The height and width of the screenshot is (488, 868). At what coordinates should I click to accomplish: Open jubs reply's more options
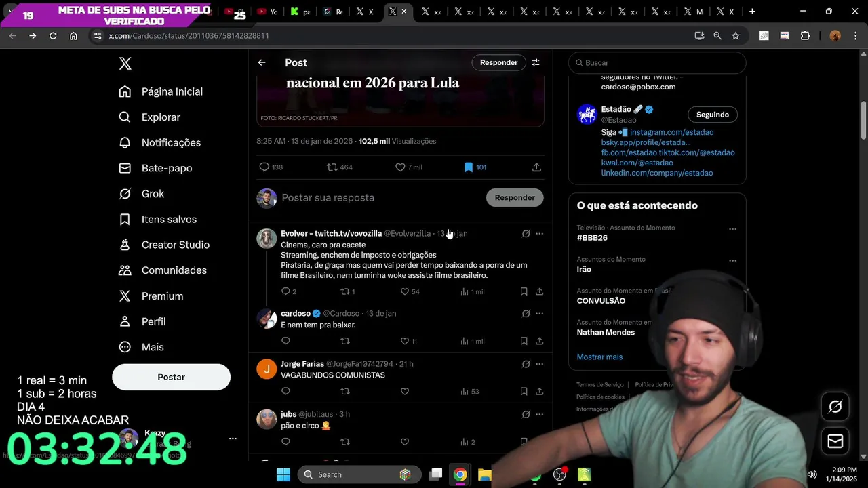(540, 414)
